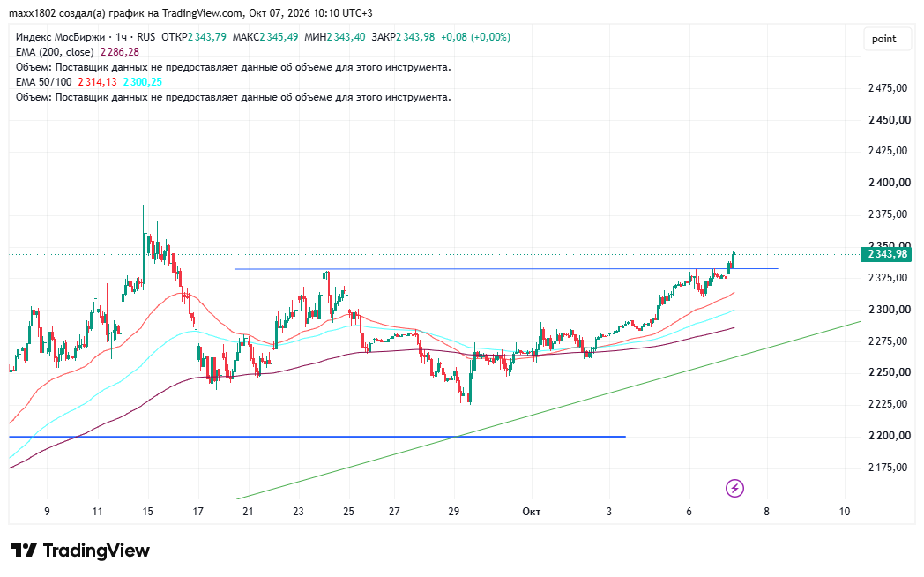Viewport: 924px width, 577px height.
Task: Select the Индекс МосБиржи symbol title
Action: pyautogui.click(x=60, y=36)
